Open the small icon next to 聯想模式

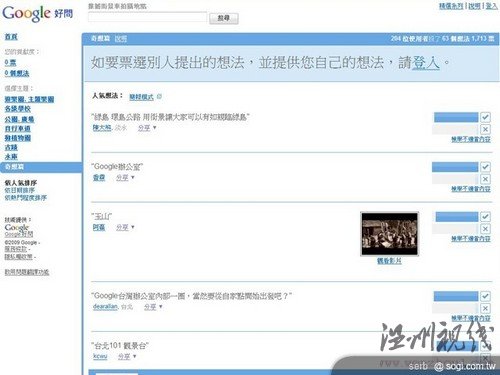coord(159,97)
